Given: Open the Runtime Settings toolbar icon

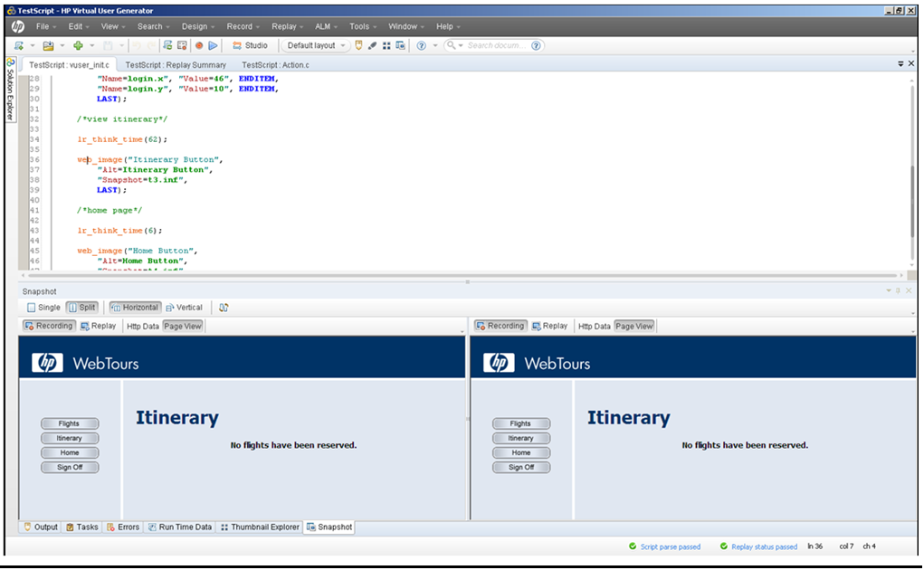Looking at the screenshot, I should [x=182, y=45].
